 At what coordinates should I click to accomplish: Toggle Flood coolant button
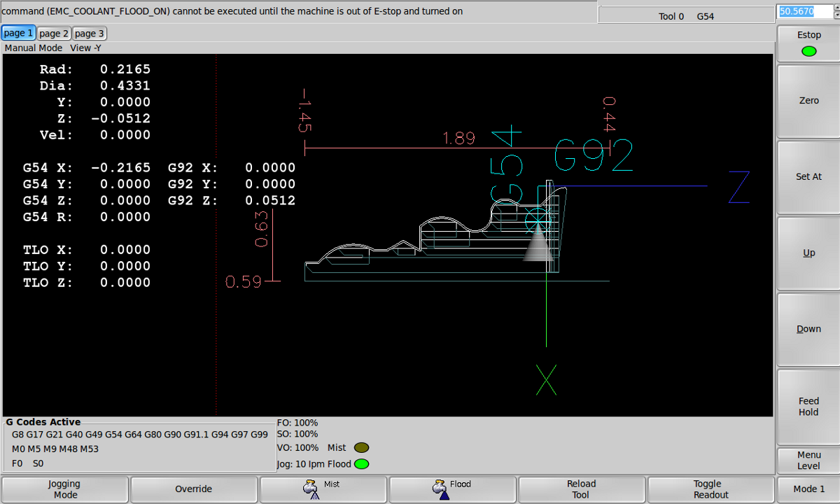coord(452,489)
